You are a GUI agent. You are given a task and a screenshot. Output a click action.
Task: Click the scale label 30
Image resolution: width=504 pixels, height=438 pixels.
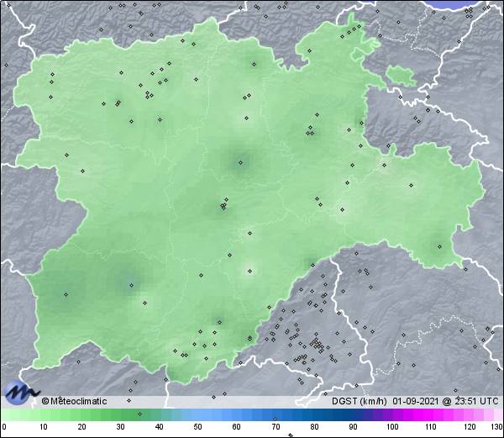pyautogui.click(x=120, y=427)
